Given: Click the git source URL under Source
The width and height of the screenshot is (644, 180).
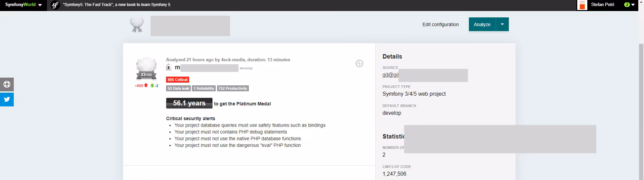Looking at the screenshot, I should point(390,75).
